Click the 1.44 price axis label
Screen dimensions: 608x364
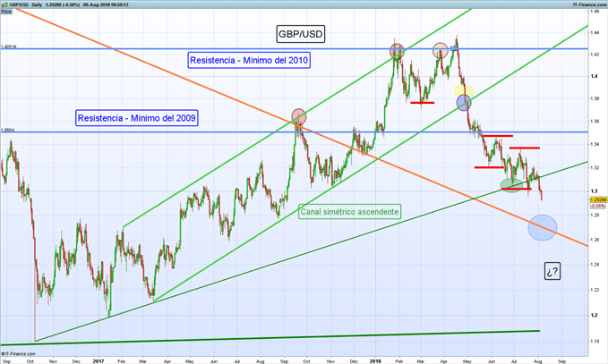pyautogui.click(x=595, y=33)
